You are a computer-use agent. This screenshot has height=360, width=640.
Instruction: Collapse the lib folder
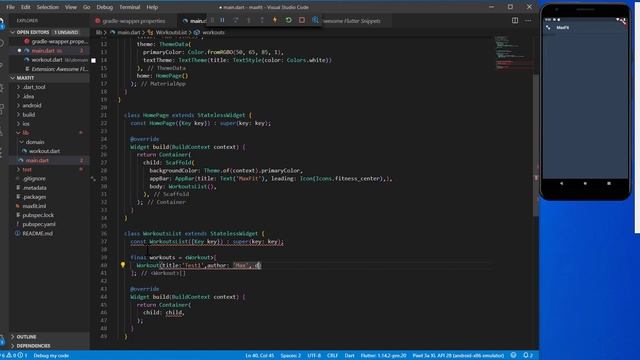tap(26, 133)
